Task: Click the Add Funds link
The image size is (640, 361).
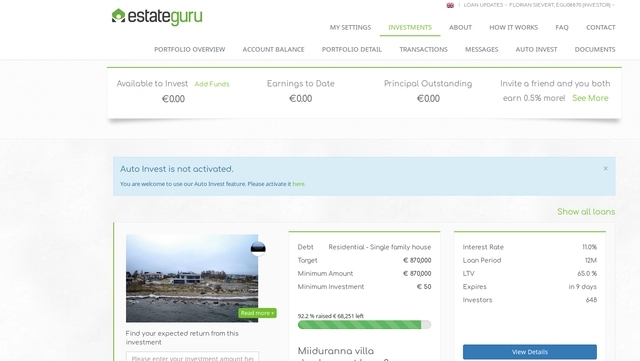Action: click(x=212, y=84)
